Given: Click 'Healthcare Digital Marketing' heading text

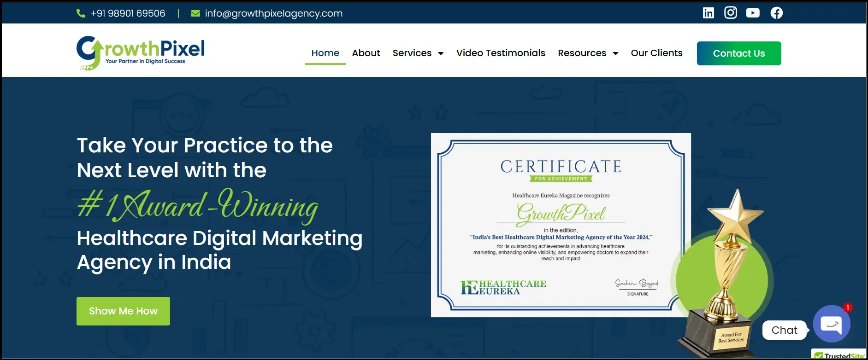Looking at the screenshot, I should coord(219,238).
